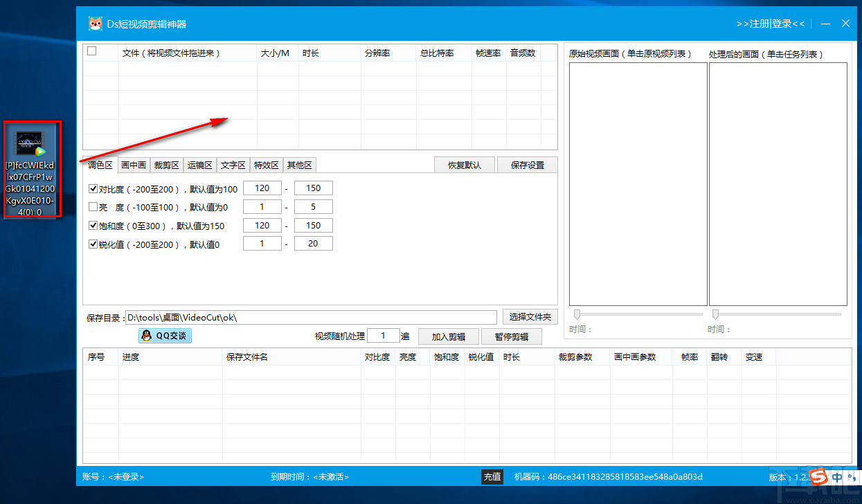
Task: Click the 音频数 column header
Action: 523,53
